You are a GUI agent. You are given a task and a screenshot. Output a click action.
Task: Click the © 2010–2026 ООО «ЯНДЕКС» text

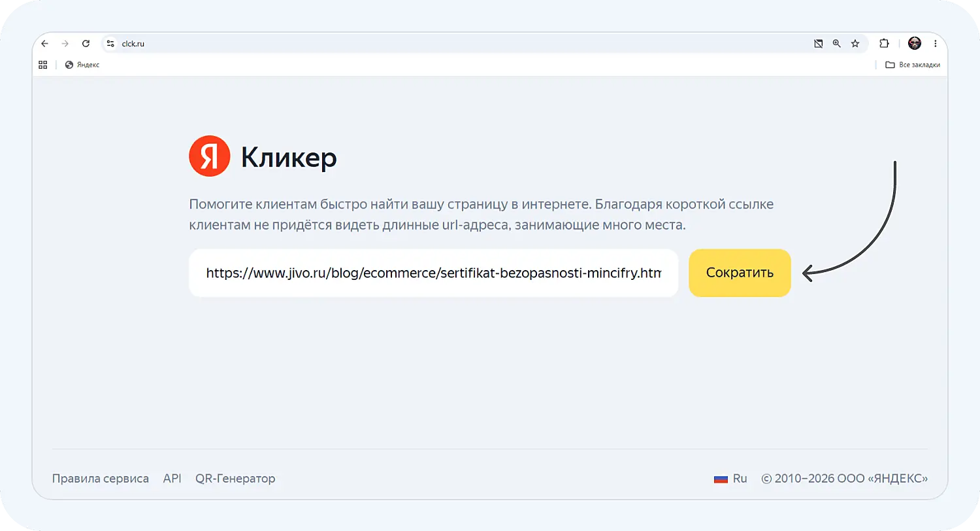[x=845, y=479]
